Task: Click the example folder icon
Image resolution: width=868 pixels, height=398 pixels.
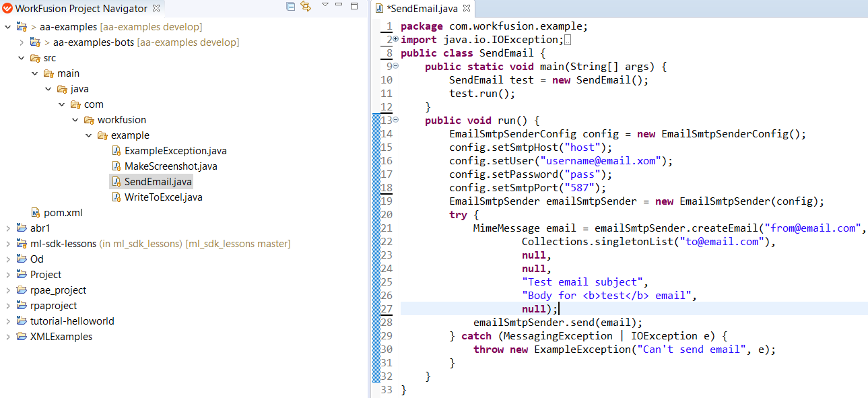Action: point(102,135)
